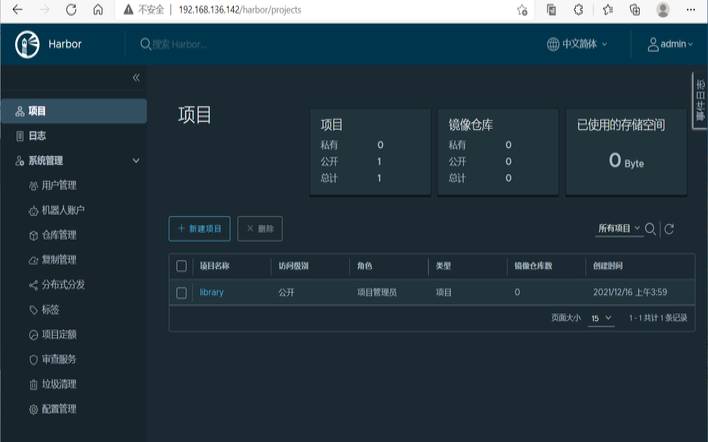708x442 pixels.
Task: Click the 审查服务 shield icon
Action: pyautogui.click(x=33, y=359)
